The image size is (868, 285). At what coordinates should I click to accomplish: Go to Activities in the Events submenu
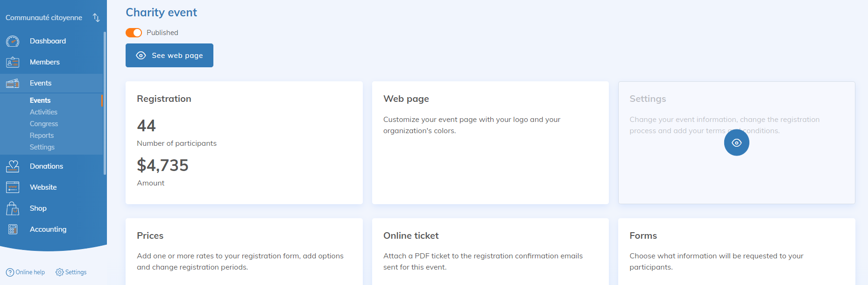click(43, 112)
